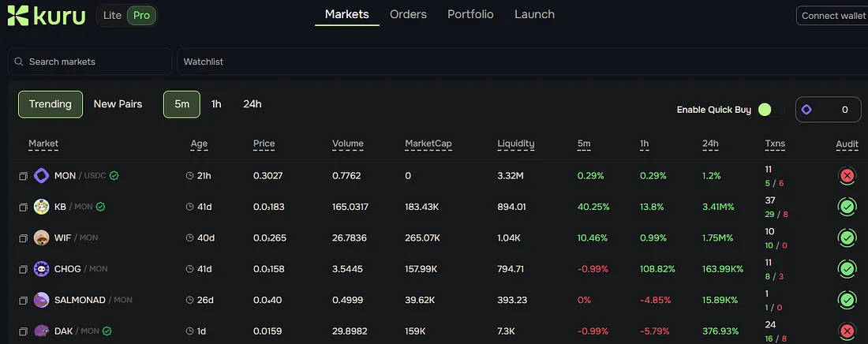868x344 pixels.
Task: Click the CHOG passed audit icon
Action: (847, 269)
